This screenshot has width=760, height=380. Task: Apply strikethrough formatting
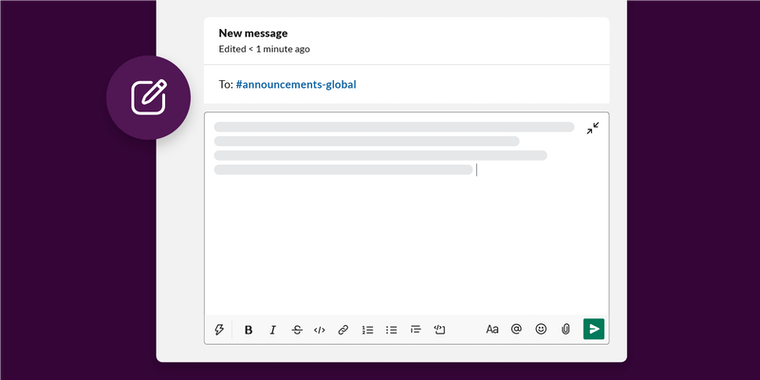[297, 330]
